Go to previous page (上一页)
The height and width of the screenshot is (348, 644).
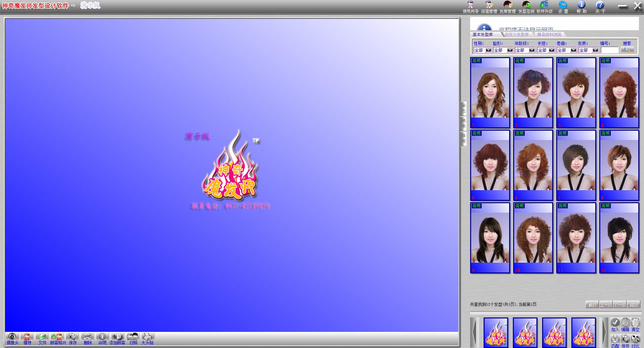pos(606,304)
